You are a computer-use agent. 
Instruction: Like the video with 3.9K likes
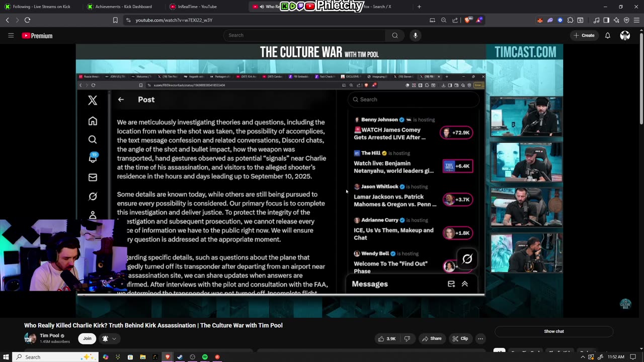[x=387, y=338]
